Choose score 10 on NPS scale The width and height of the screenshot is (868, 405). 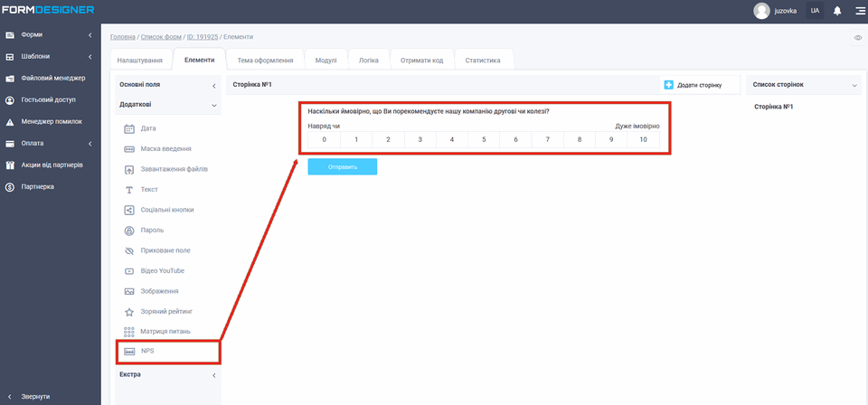643,140
